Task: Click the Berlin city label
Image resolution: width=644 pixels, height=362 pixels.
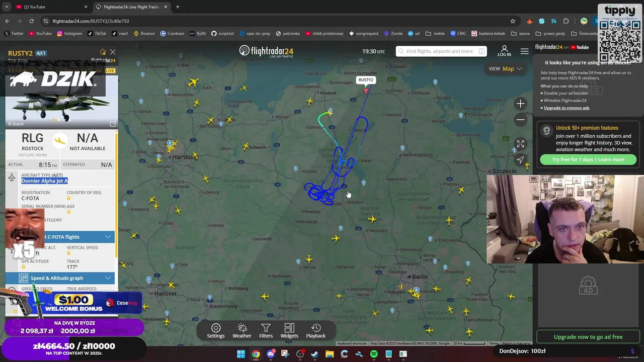Action: tap(419, 277)
